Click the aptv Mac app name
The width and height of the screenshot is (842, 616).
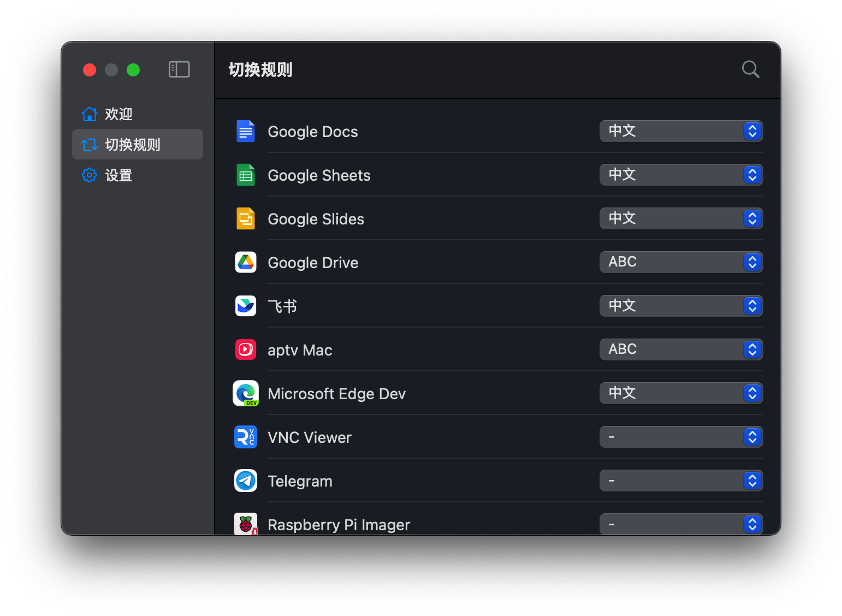300,350
